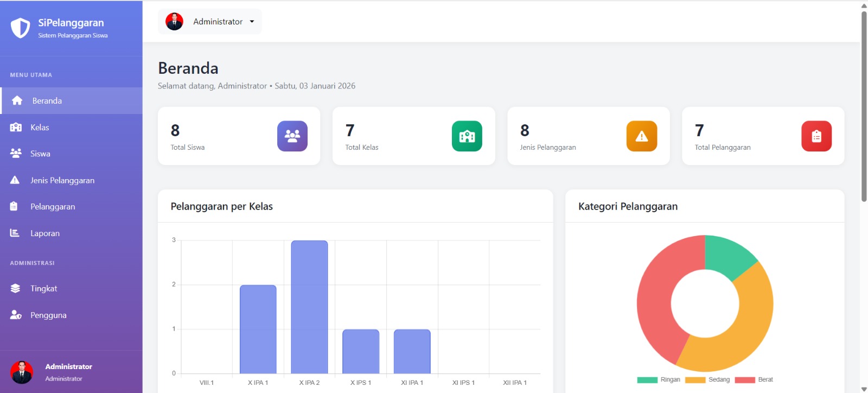The width and height of the screenshot is (868, 393).
Task: Open the Kelas menu item
Action: [x=71, y=127]
